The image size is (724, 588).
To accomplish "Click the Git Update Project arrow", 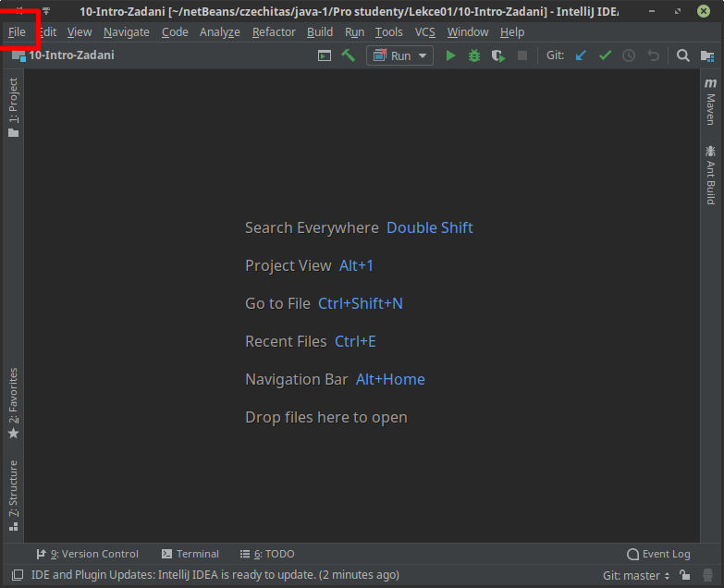I will 581,55.
